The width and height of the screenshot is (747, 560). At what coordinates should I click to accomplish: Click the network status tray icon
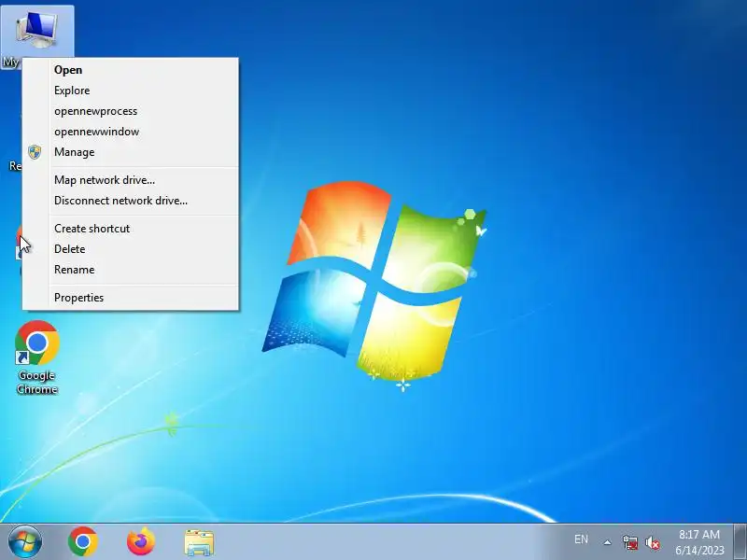click(629, 542)
